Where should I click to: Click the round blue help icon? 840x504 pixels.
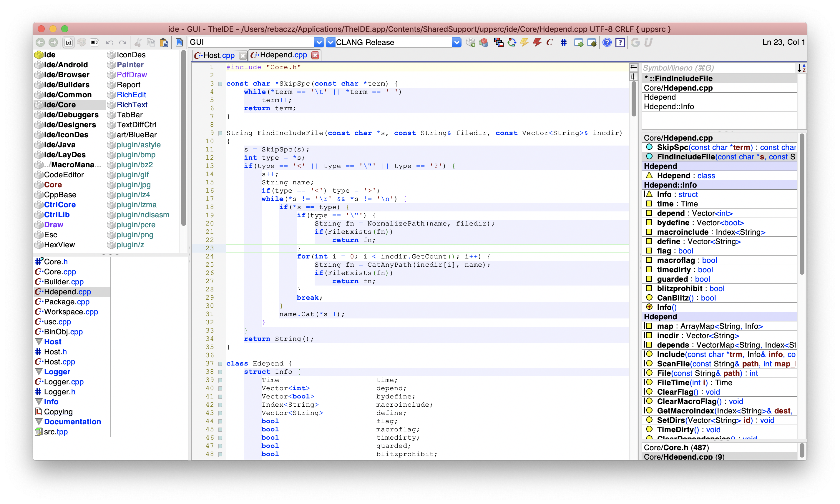click(607, 42)
